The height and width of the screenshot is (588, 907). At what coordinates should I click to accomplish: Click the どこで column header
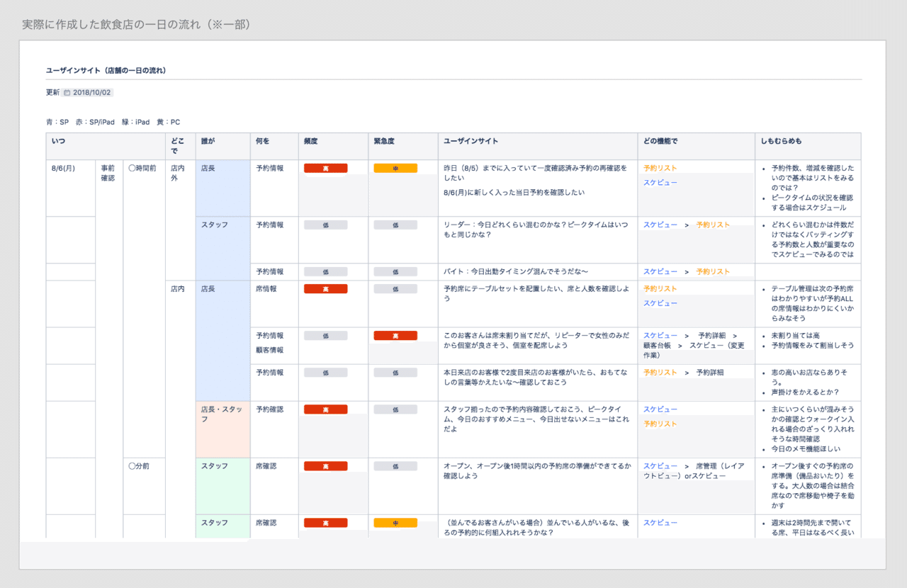[180, 146]
